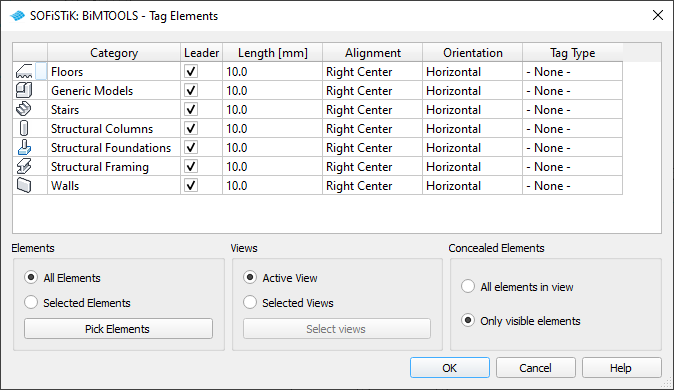Click the Walls category icon

tap(24, 185)
